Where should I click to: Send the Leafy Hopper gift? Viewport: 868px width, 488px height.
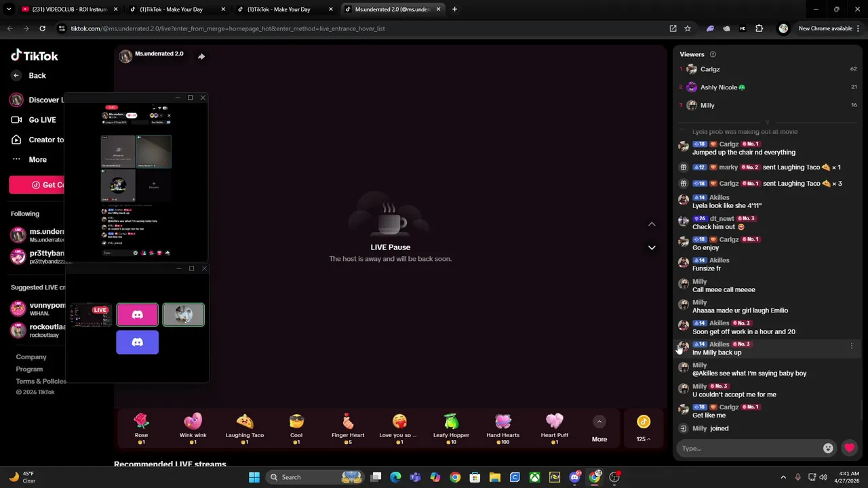tap(451, 428)
